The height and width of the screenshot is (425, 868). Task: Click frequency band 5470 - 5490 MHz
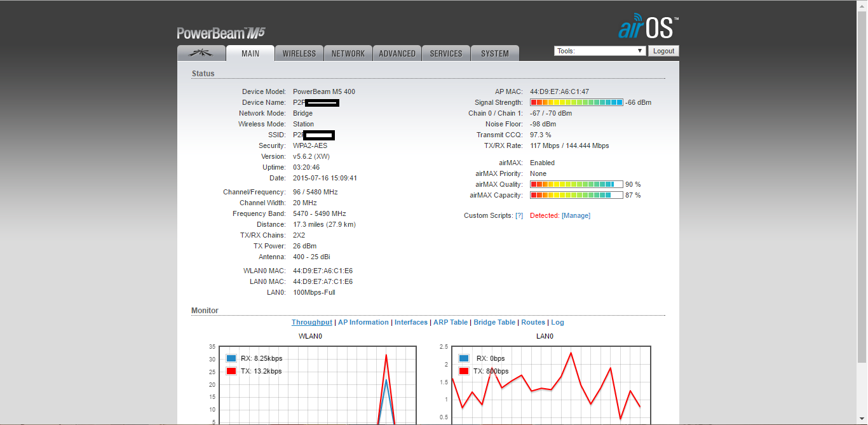click(320, 213)
